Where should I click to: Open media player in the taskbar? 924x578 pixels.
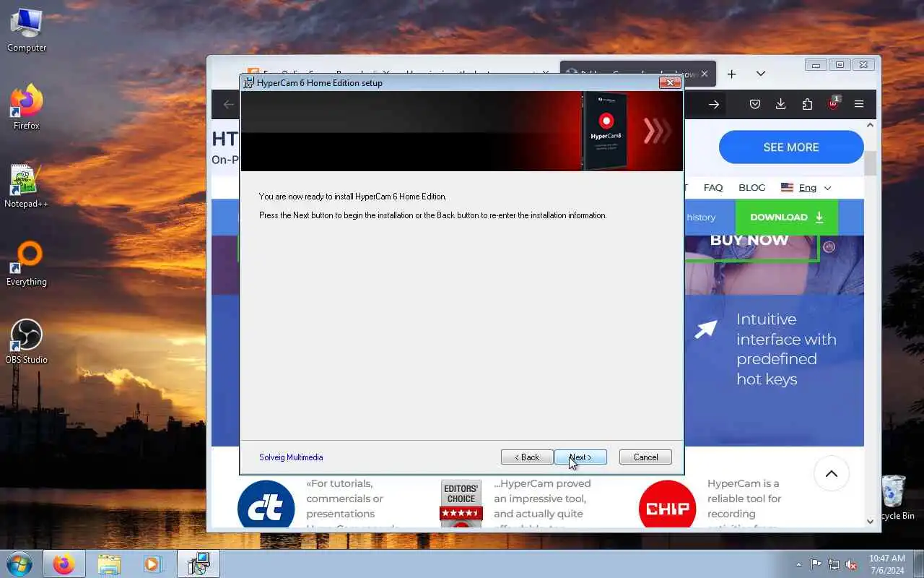point(152,564)
